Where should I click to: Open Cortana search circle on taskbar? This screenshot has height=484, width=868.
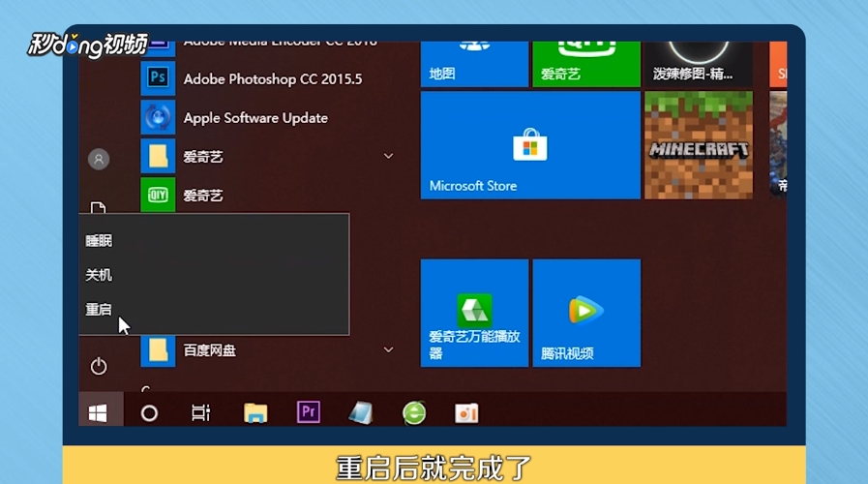pyautogui.click(x=149, y=413)
